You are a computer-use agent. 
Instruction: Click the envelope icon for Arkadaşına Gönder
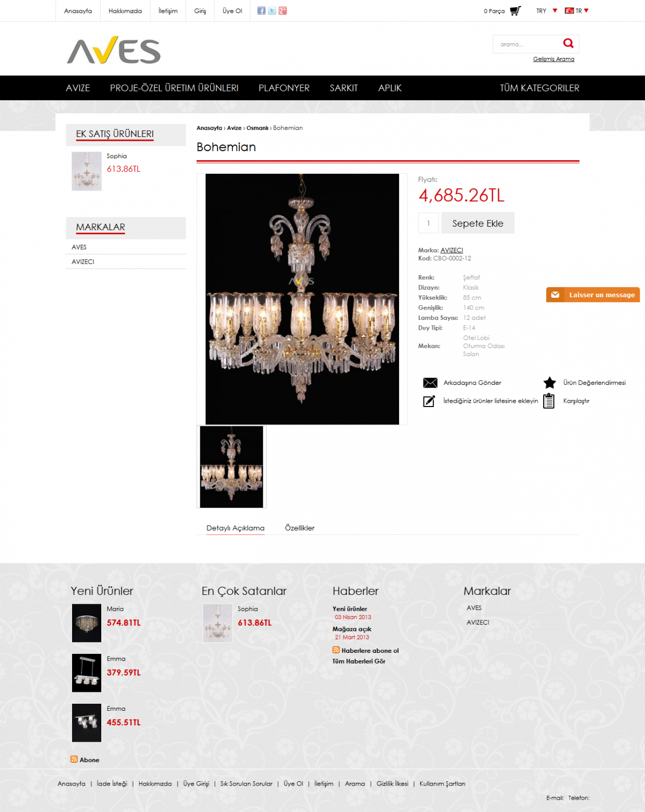[x=430, y=383]
